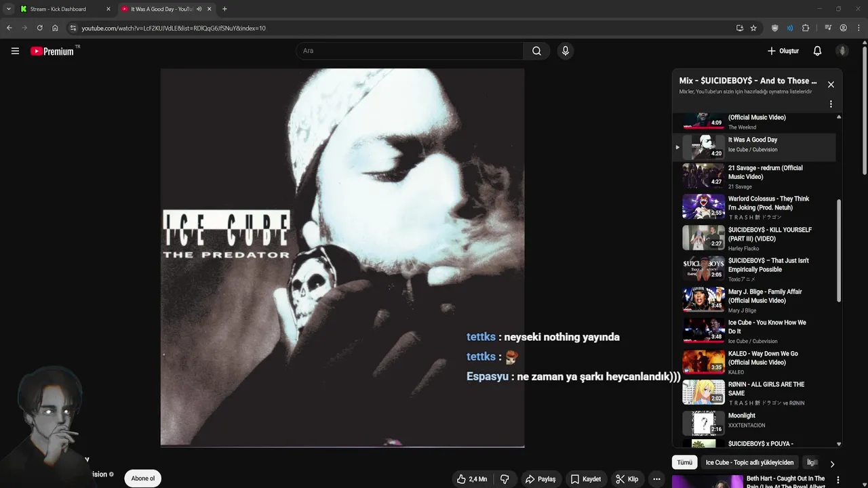Click the Ice Cube album art video
868x488 pixels.
342,258
